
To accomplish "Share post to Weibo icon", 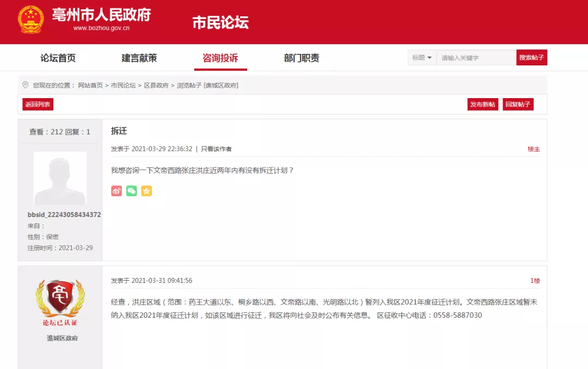I will [x=117, y=191].
